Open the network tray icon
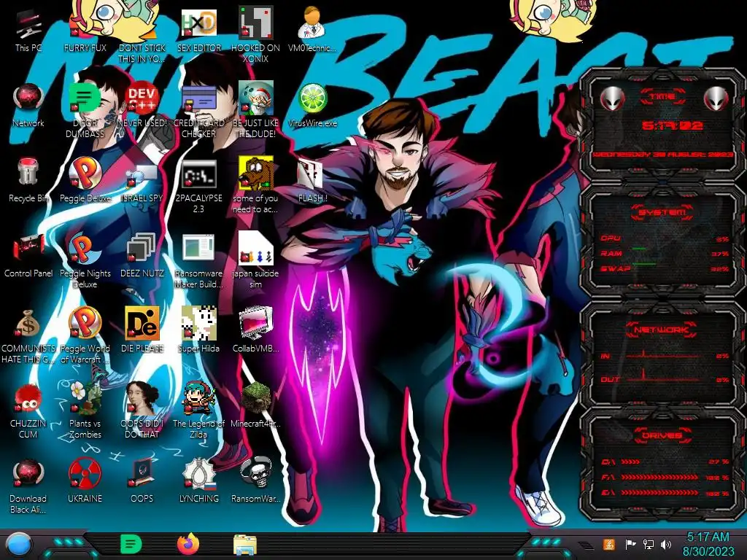This screenshot has height=560, width=747. click(649, 544)
